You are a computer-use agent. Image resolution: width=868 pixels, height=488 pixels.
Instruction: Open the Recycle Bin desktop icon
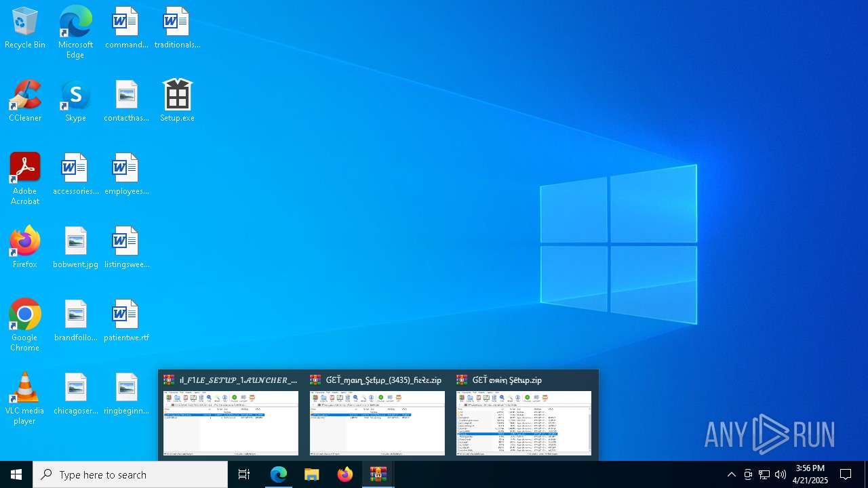(x=25, y=28)
